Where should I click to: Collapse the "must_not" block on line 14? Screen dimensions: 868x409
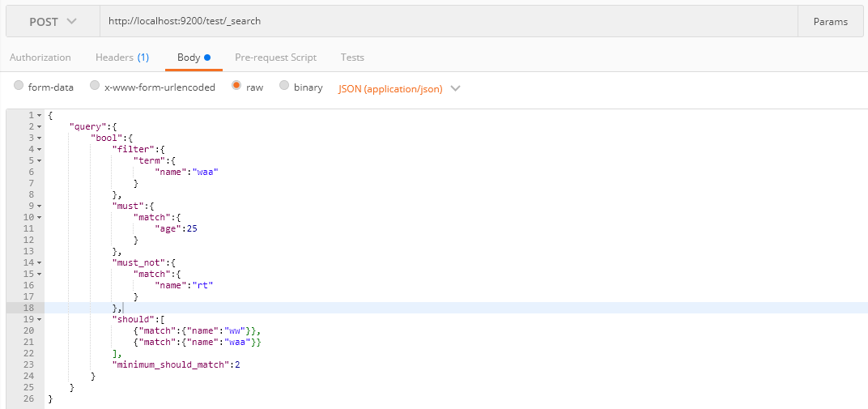40,263
